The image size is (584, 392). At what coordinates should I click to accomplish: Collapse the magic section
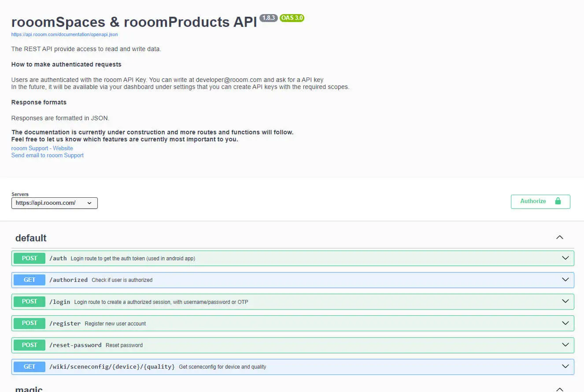(560, 389)
